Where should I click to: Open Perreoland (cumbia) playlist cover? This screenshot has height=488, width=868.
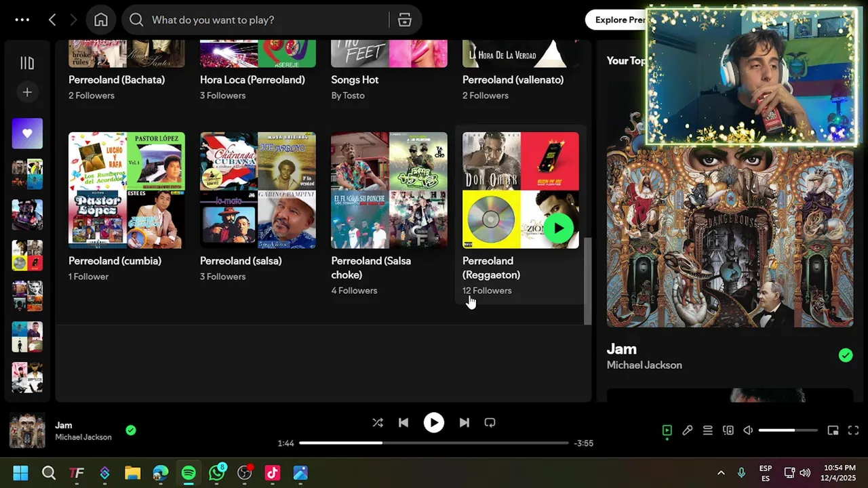click(127, 190)
